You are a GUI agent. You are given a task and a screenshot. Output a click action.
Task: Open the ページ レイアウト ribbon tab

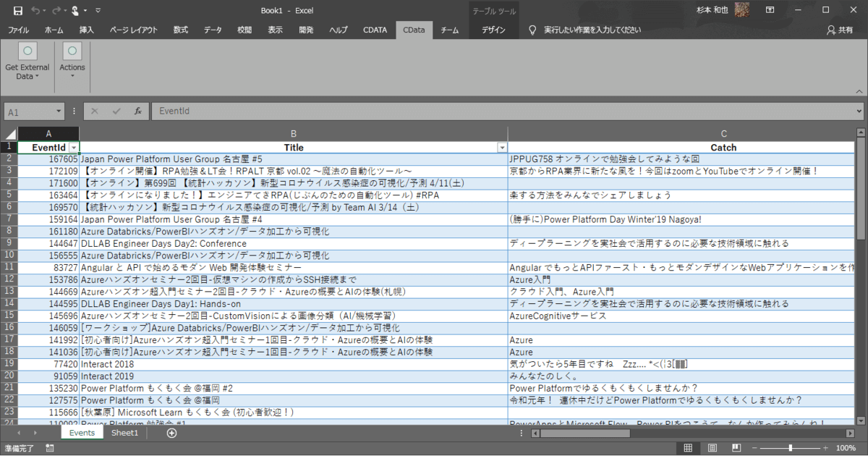pyautogui.click(x=134, y=30)
